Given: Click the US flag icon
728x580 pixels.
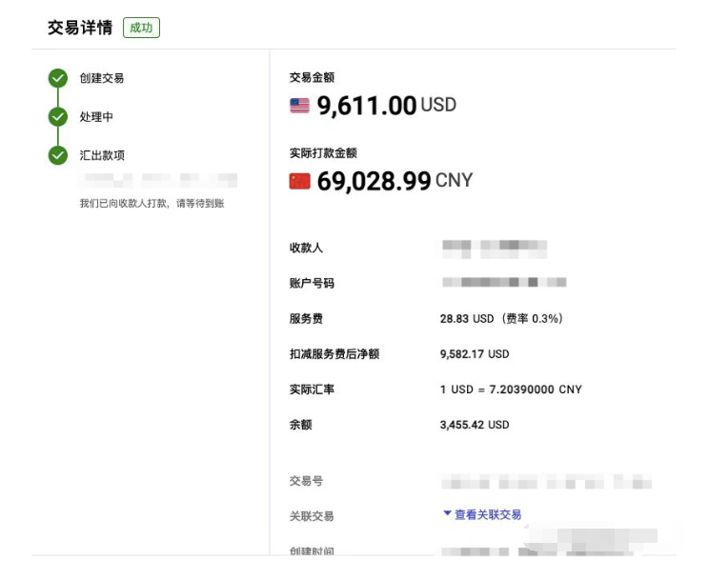Looking at the screenshot, I should 299,106.
